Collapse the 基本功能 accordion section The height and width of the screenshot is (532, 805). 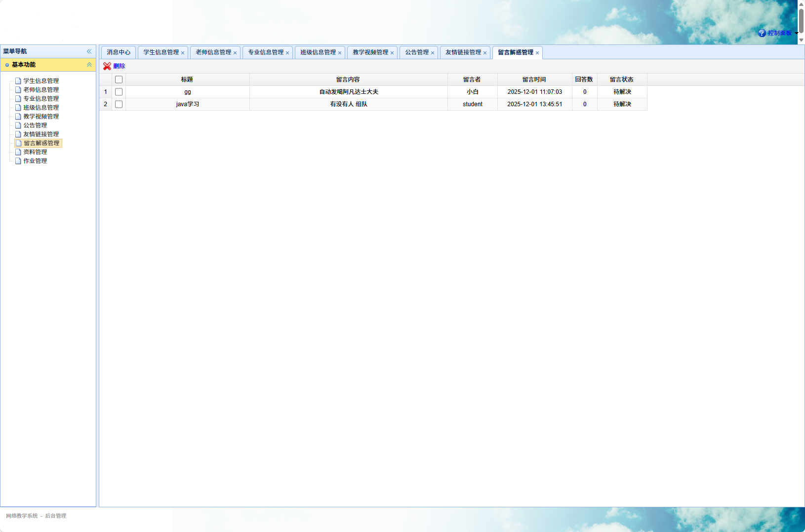pos(89,65)
